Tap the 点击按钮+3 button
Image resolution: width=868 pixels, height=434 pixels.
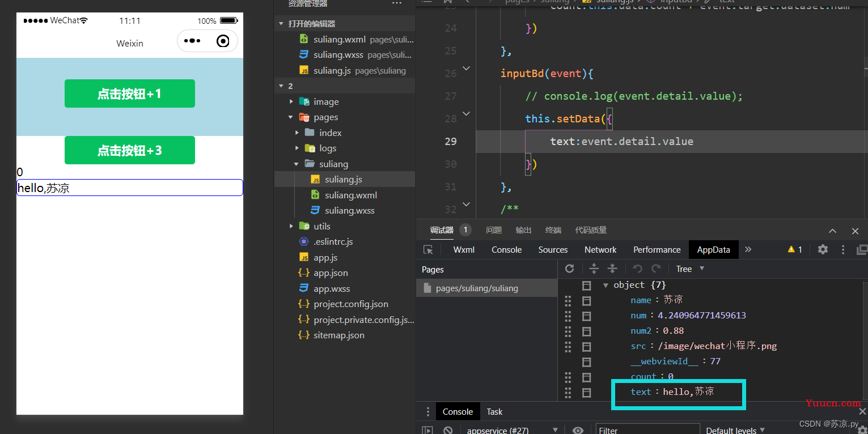click(130, 150)
